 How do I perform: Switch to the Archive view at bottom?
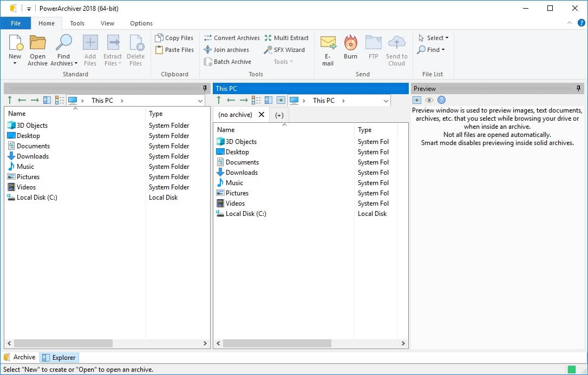(20, 357)
